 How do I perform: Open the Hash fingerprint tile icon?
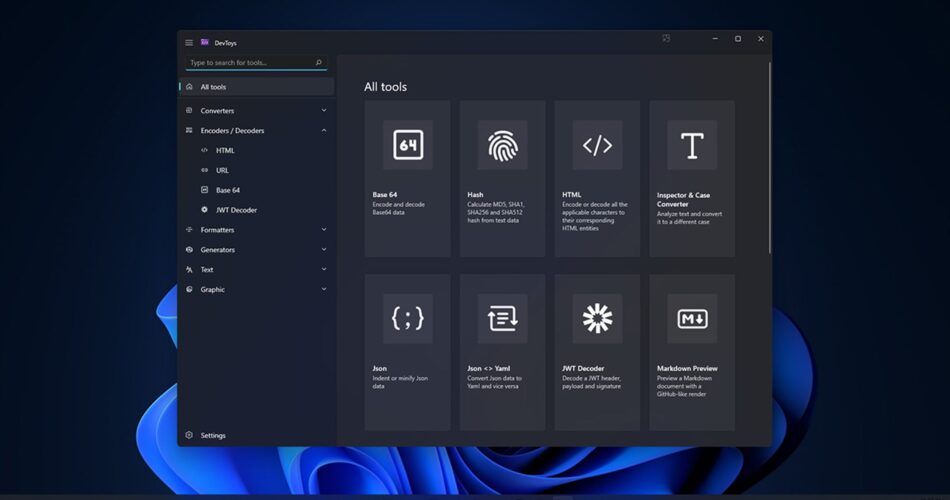[x=502, y=145]
